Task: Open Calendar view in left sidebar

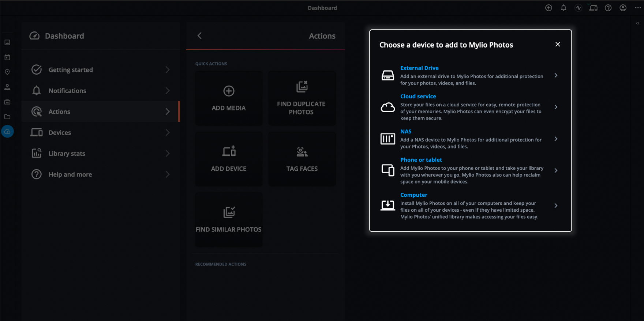Action: coord(7,57)
